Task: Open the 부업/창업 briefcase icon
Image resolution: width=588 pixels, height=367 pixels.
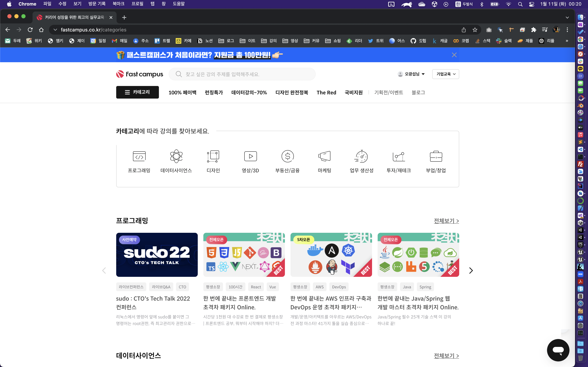Action: [436, 157]
